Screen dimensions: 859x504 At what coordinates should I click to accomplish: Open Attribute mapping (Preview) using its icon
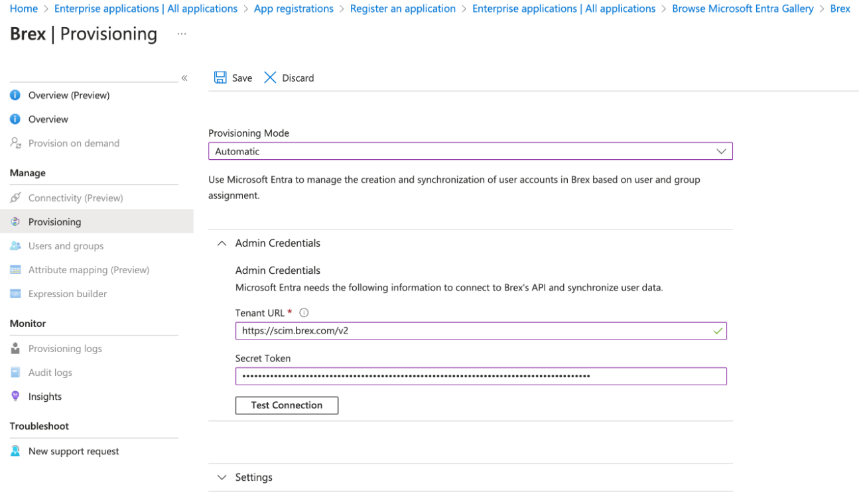click(17, 270)
